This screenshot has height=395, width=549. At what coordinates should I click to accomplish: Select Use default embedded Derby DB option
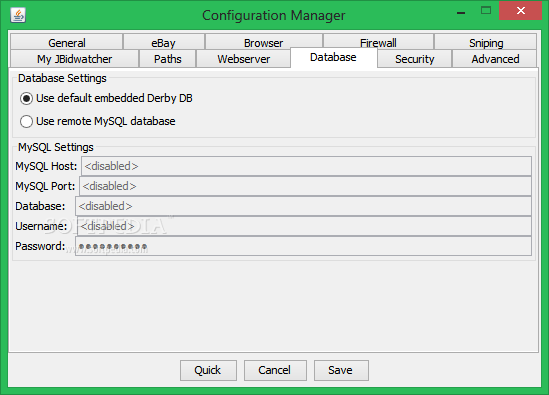pos(106,98)
